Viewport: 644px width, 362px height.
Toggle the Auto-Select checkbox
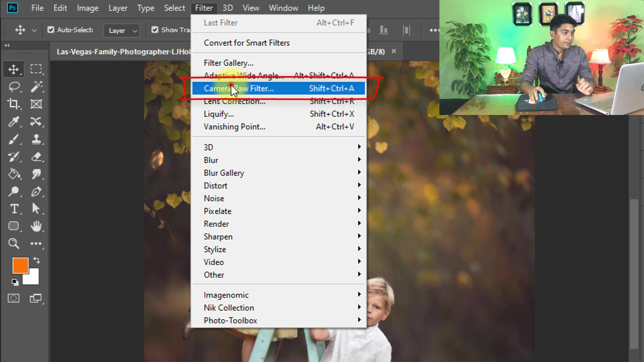(x=51, y=30)
